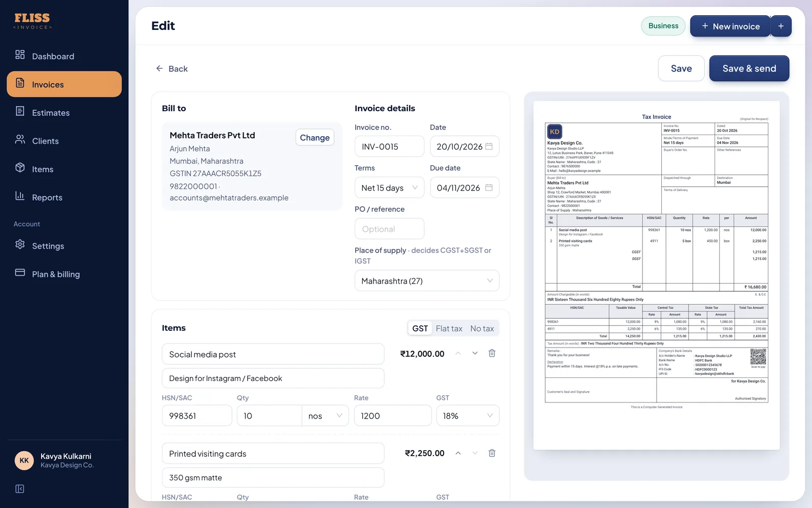Screen dimensions: 812x508
Task: Open the calendar picker for Due date
Action: [489, 187]
